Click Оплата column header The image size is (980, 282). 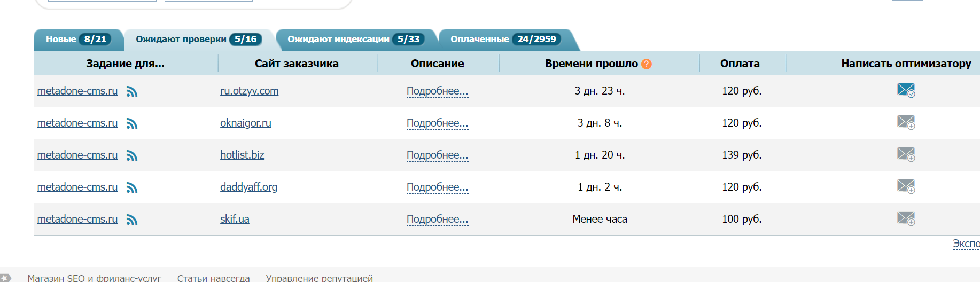click(x=740, y=64)
